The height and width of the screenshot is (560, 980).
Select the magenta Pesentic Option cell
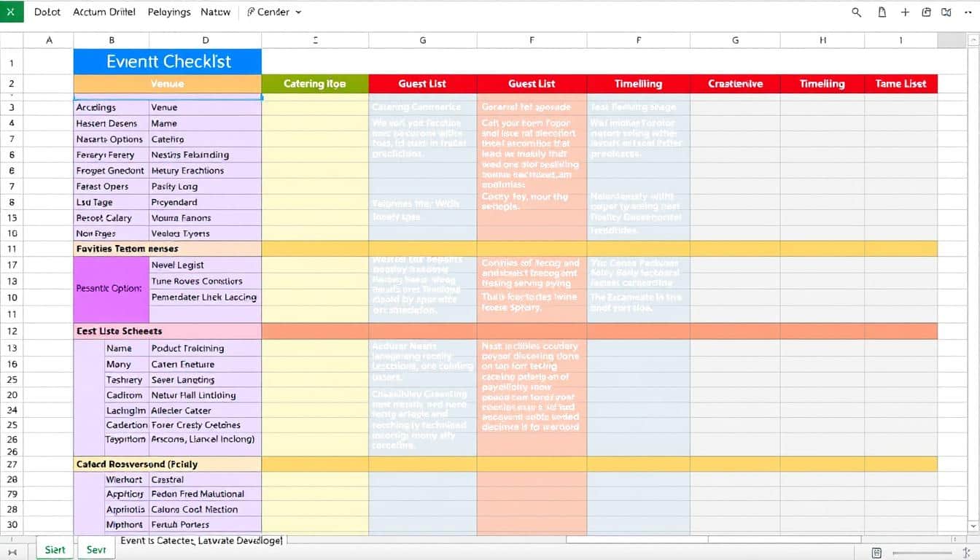112,289
